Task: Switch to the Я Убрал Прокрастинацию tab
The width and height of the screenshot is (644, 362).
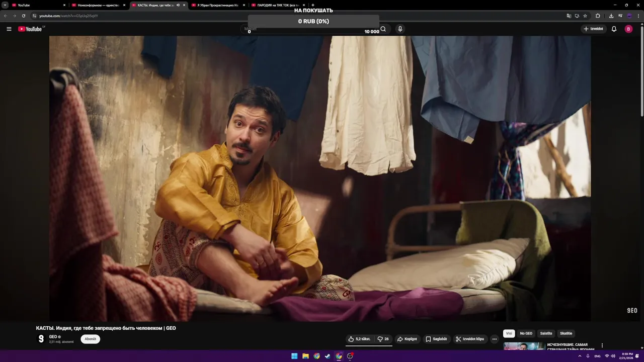Action: click(x=217, y=5)
